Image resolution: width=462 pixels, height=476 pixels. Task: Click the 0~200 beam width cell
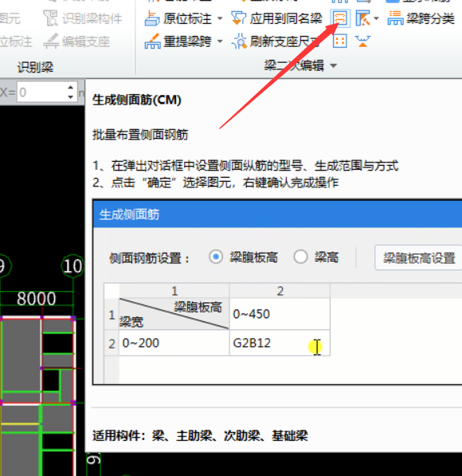point(174,343)
